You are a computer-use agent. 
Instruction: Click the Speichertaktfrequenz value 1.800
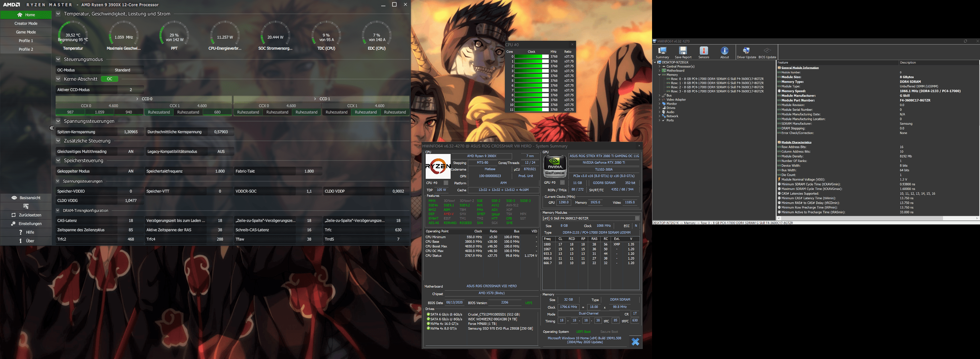click(220, 171)
